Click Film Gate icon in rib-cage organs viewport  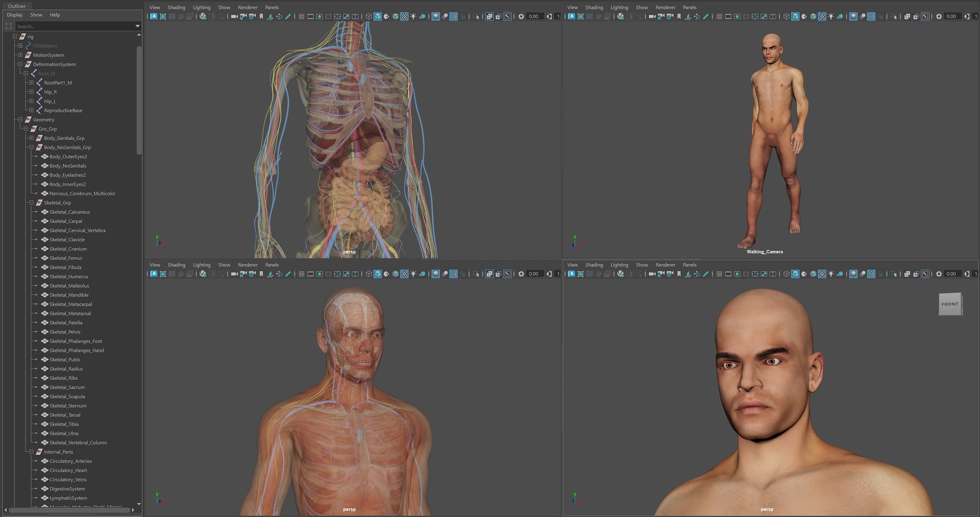pos(310,16)
